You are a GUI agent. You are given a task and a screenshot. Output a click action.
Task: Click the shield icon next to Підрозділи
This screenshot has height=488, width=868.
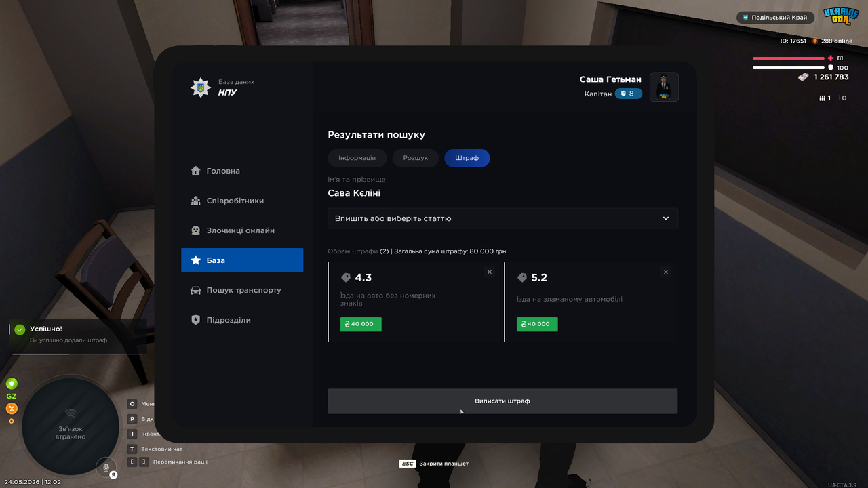pos(196,320)
